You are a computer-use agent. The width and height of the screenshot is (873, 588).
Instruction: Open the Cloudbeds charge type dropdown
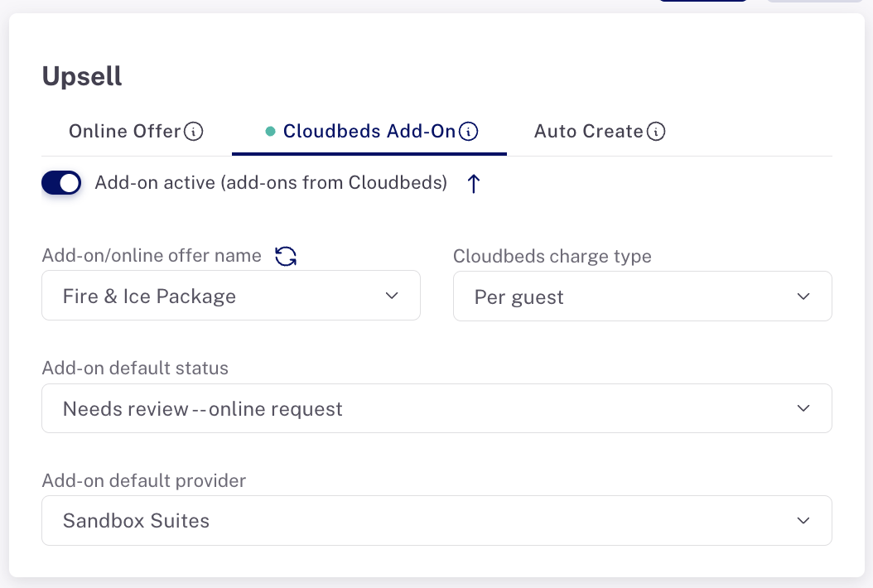pos(643,296)
